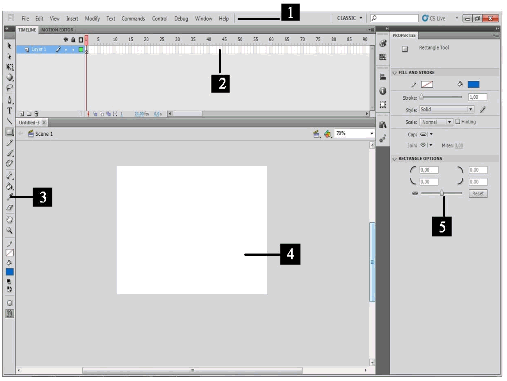Click New Layer icon below timeline
Image resolution: width=507 pixels, height=381 pixels.
tap(22, 114)
